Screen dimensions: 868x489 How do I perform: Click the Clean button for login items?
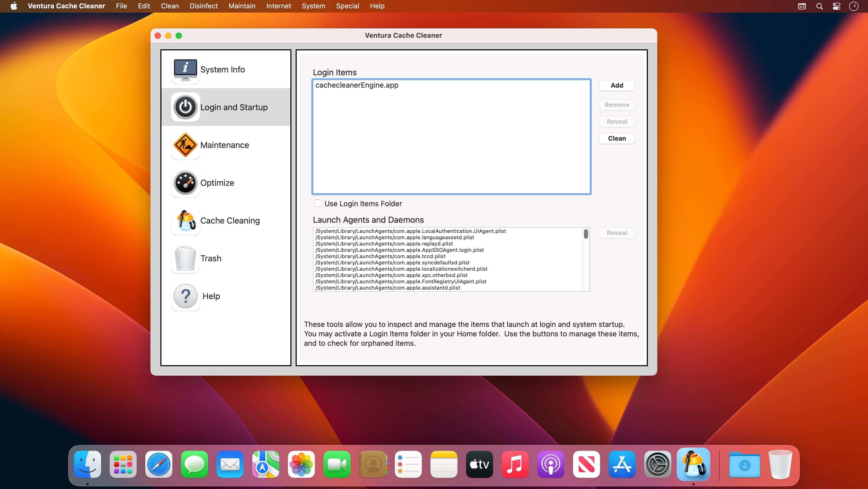coord(617,138)
